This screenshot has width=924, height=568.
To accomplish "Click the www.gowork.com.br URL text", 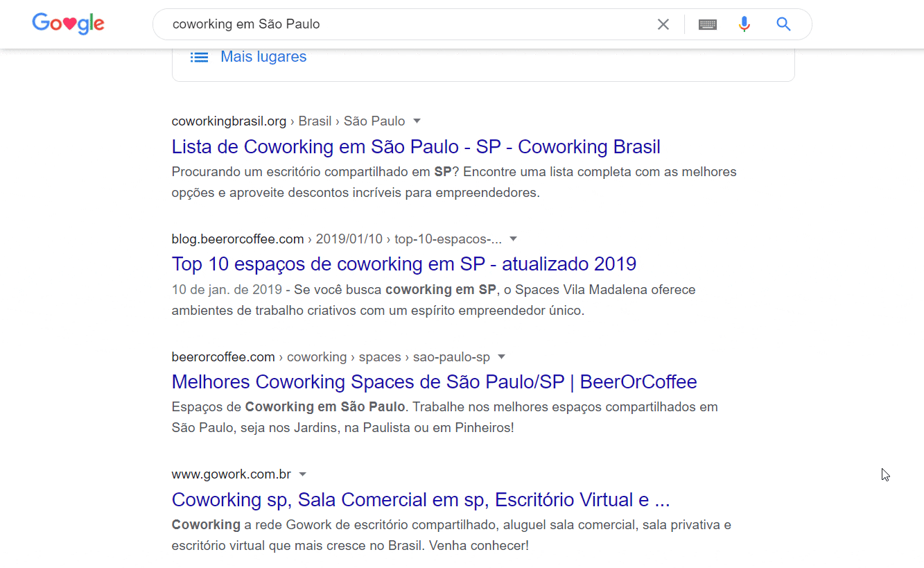I will click(x=232, y=475).
